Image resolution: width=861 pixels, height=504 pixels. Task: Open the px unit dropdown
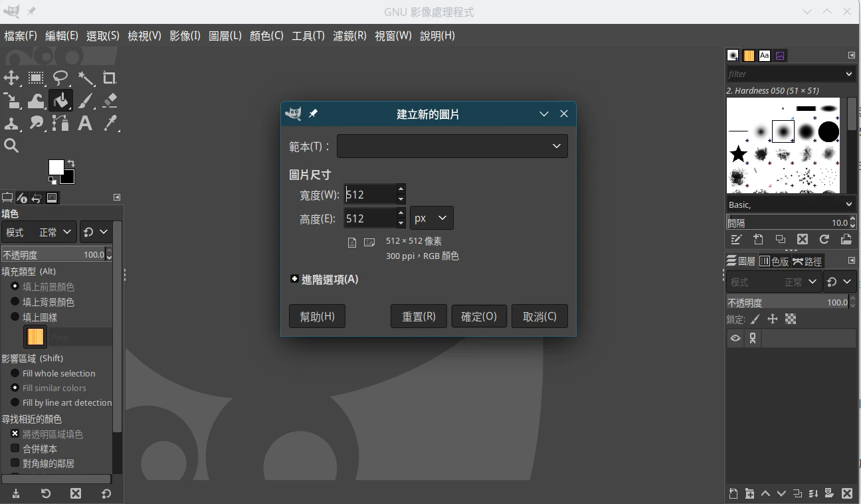click(431, 218)
